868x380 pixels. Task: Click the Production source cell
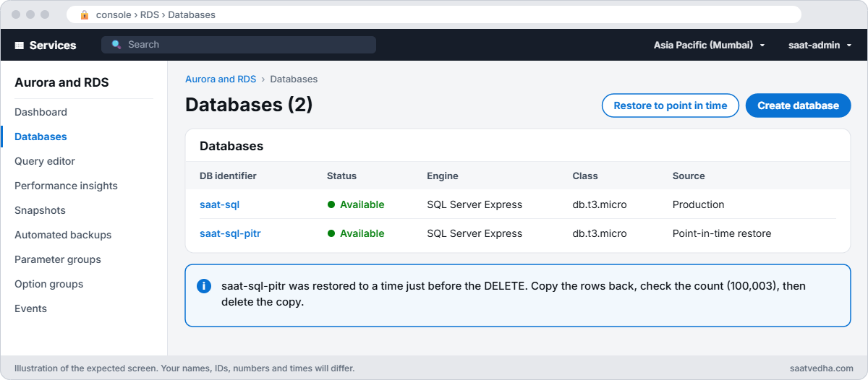698,204
